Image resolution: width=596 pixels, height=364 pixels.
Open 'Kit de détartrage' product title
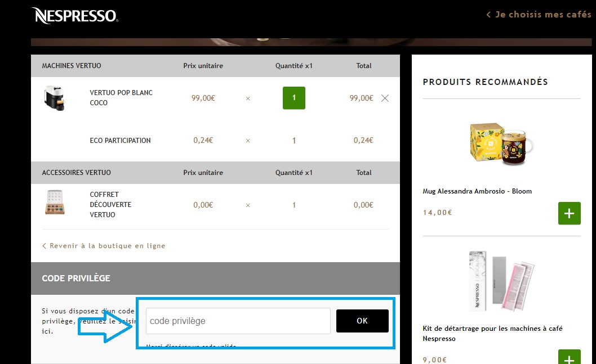(x=492, y=334)
